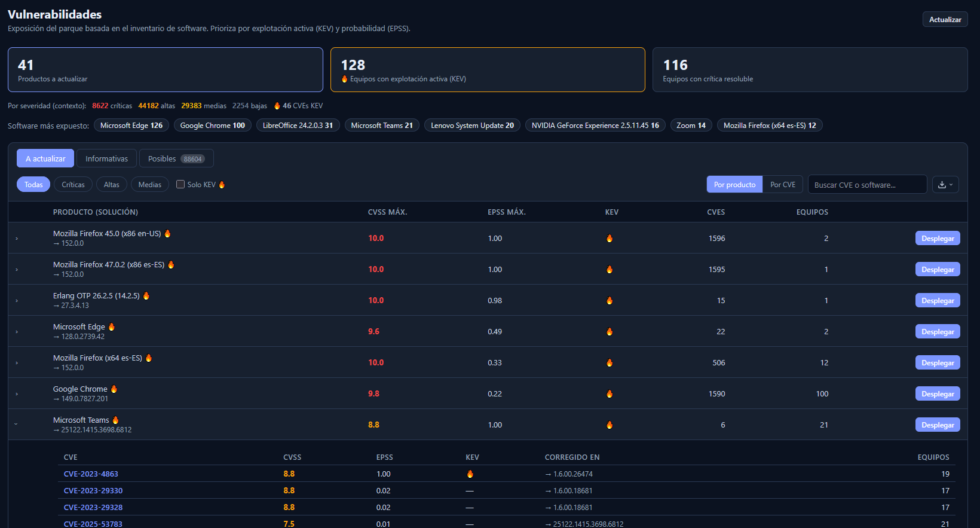Screen dimensions: 980x528
Task: Click the flame icon next to Microsoft Edge name
Action: pos(112,327)
